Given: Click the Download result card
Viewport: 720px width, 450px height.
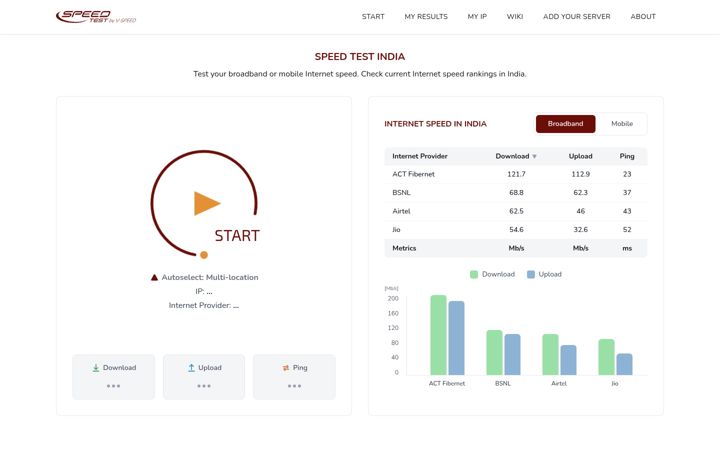Looking at the screenshot, I should pyautogui.click(x=113, y=377).
